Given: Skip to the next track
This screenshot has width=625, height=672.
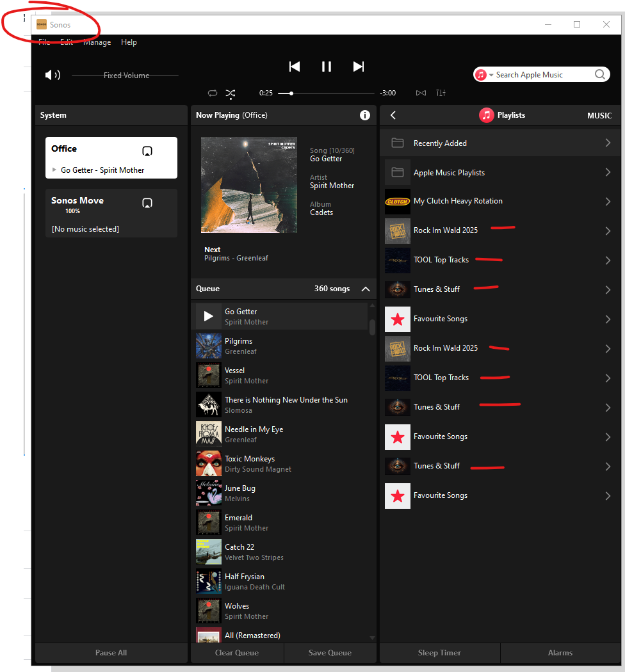Looking at the screenshot, I should coord(359,67).
